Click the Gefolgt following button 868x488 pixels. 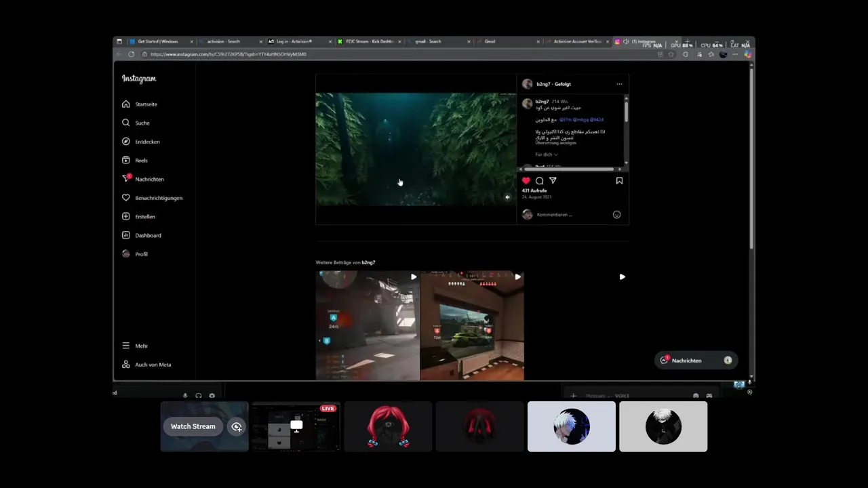564,84
